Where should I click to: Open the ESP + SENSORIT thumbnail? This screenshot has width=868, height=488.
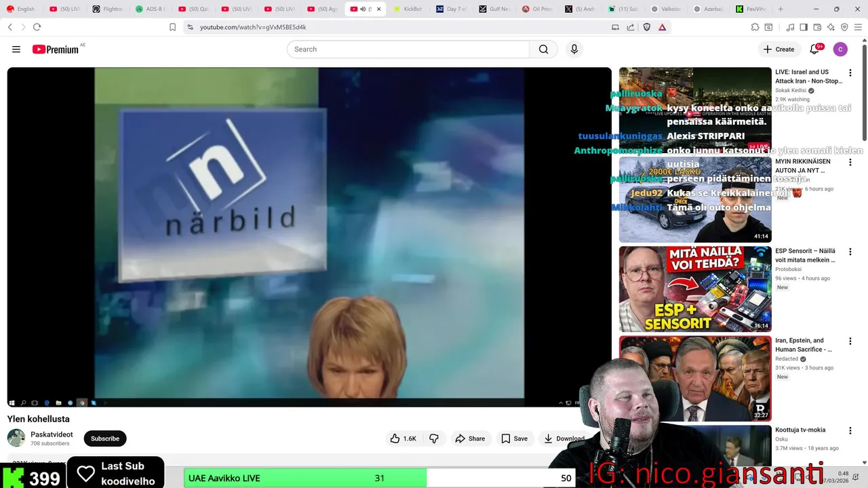[x=695, y=289]
